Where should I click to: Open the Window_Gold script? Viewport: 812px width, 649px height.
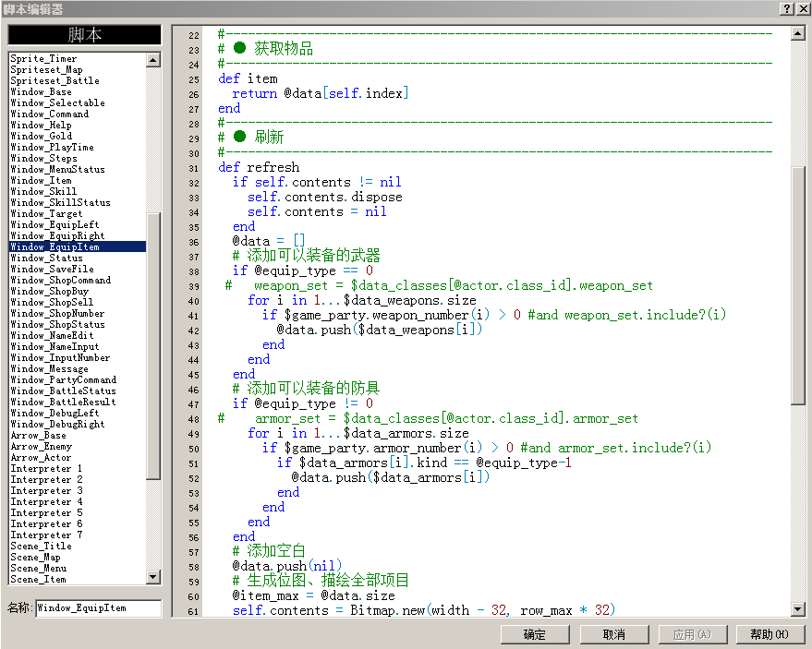41,136
